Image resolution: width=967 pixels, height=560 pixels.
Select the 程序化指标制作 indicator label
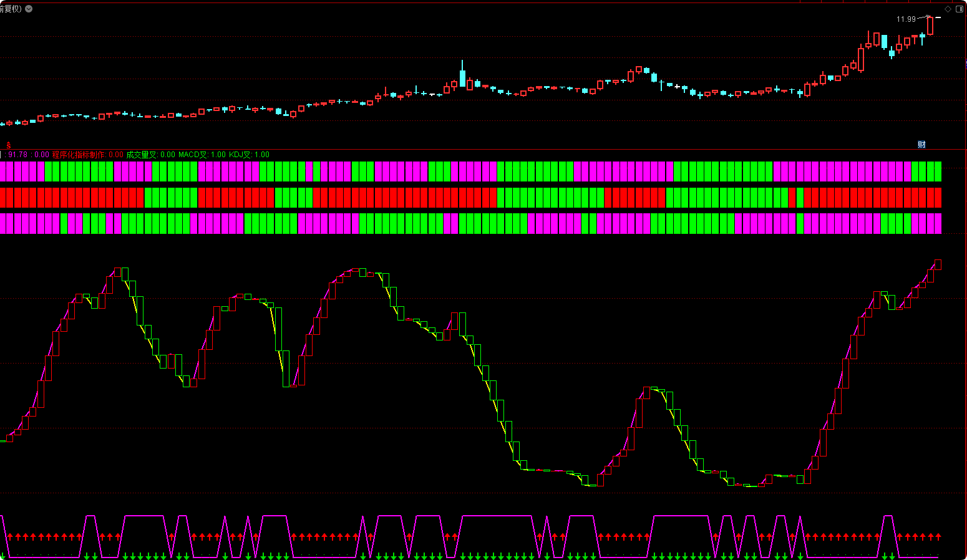coord(79,155)
